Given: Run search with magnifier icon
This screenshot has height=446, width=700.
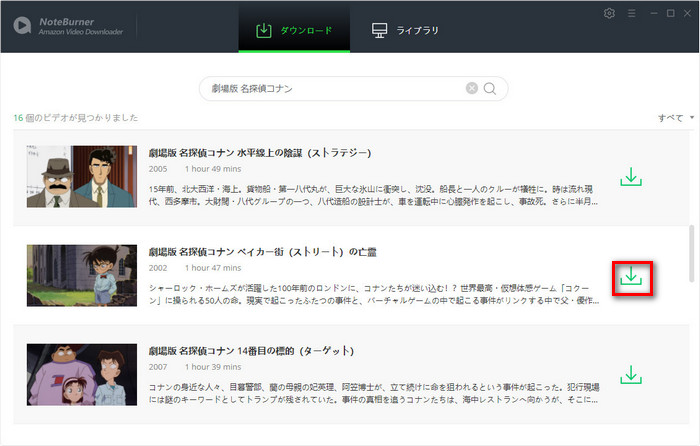Looking at the screenshot, I should [x=490, y=88].
